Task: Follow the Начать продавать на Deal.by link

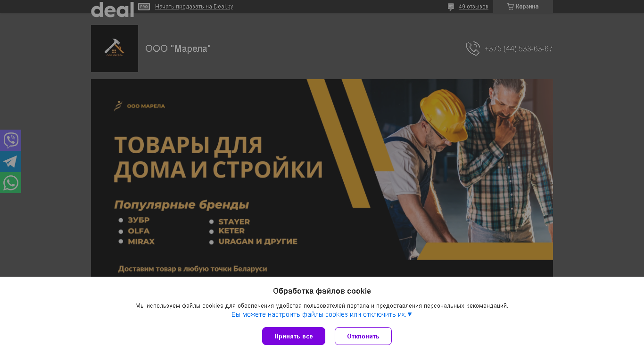Action: point(194,7)
